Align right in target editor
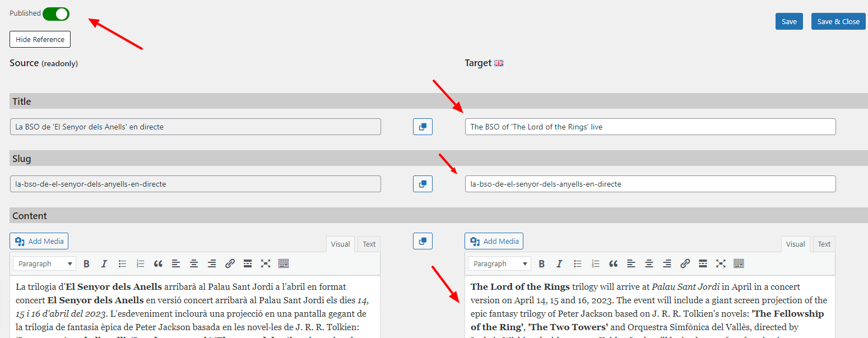The width and height of the screenshot is (868, 338). [667, 263]
